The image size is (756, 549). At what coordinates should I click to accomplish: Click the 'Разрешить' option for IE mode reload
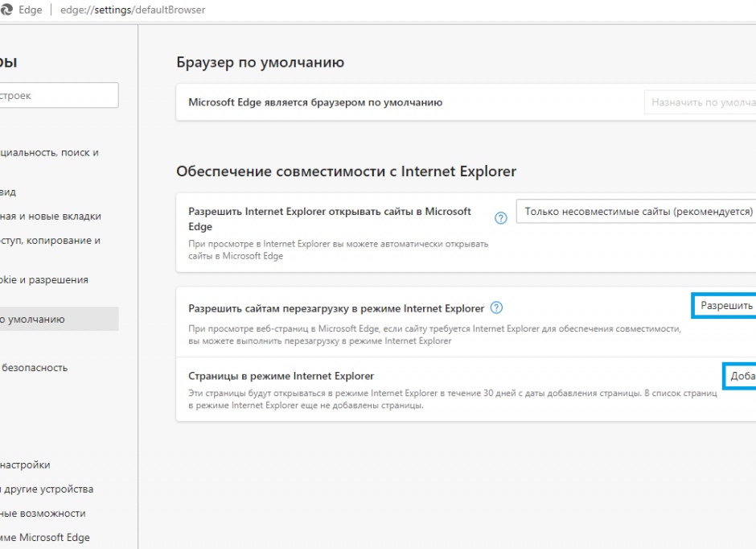pyautogui.click(x=724, y=305)
